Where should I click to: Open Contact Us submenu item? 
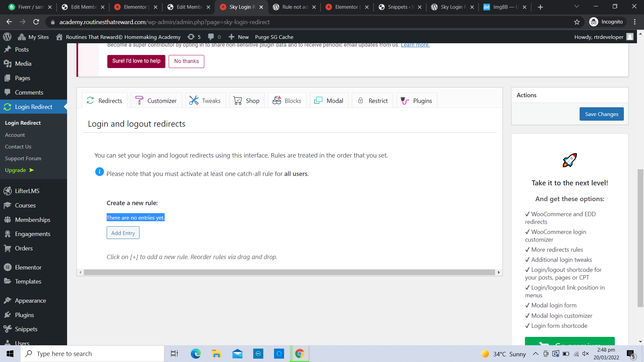pyautogui.click(x=18, y=146)
